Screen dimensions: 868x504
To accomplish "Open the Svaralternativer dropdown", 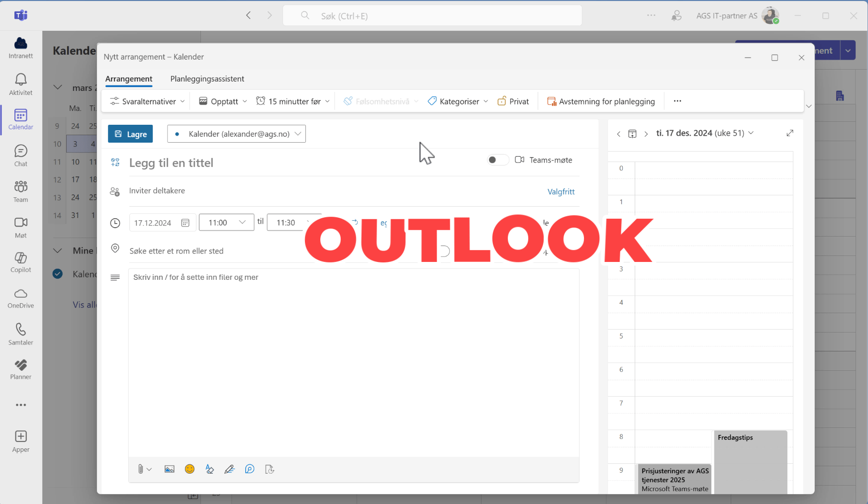I will pos(147,101).
